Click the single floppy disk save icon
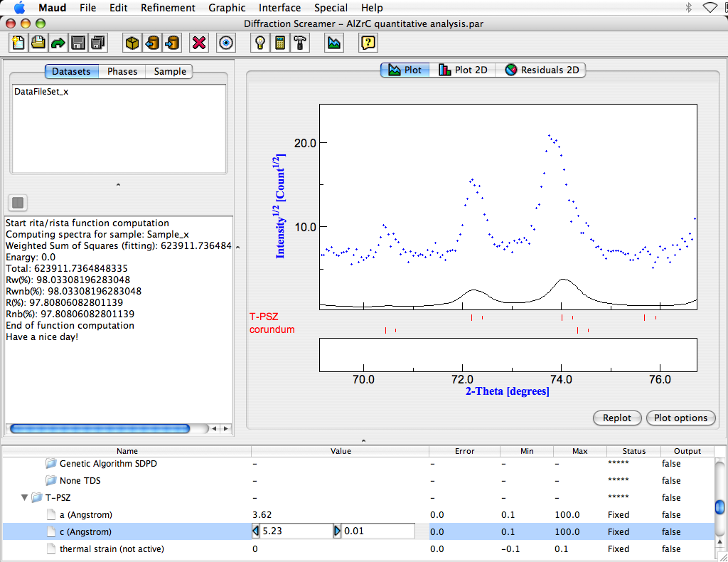 [x=77, y=43]
